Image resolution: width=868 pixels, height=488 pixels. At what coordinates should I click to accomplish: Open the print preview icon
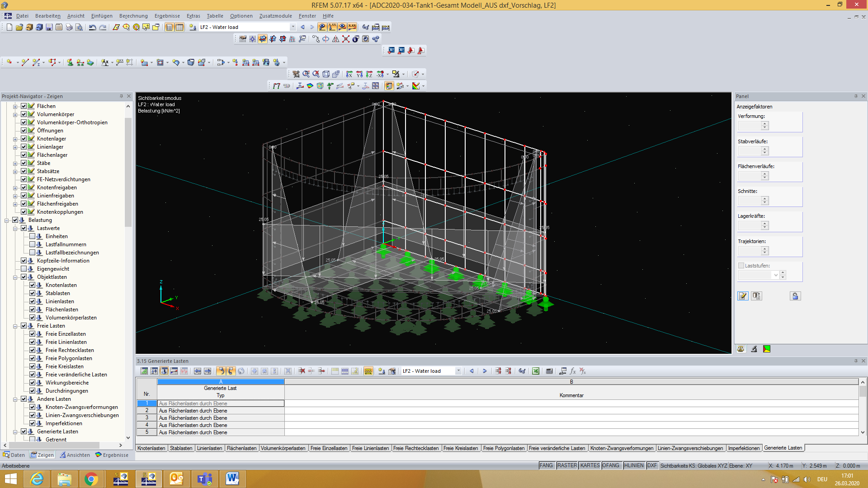tap(79, 27)
